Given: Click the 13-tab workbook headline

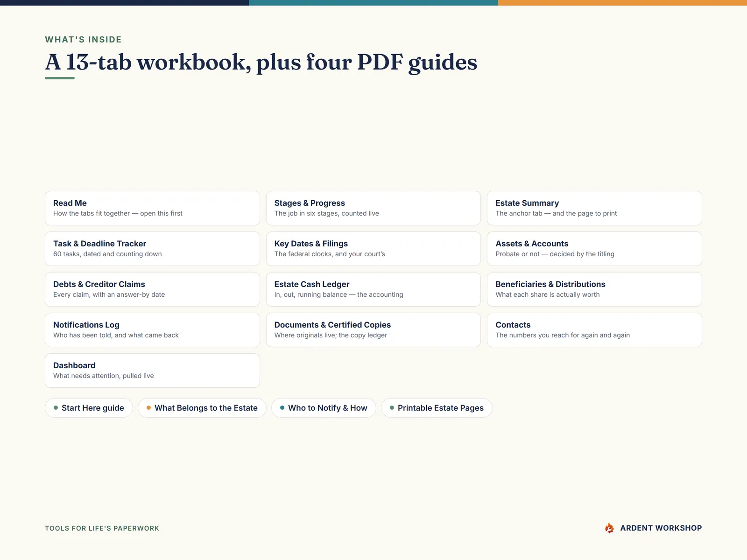Looking at the screenshot, I should tap(261, 62).
